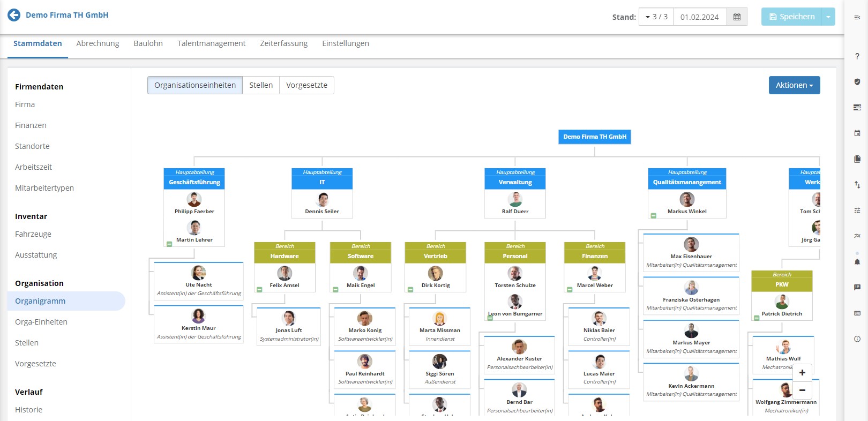This screenshot has width=868, height=421.
Task: Click the Stand date field 01.02.2024
Action: click(x=700, y=17)
